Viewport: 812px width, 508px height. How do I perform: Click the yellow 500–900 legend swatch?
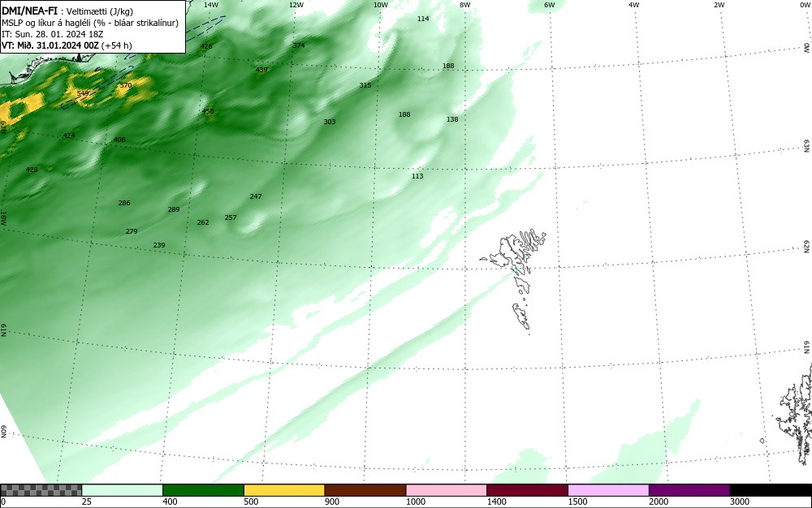click(284, 490)
